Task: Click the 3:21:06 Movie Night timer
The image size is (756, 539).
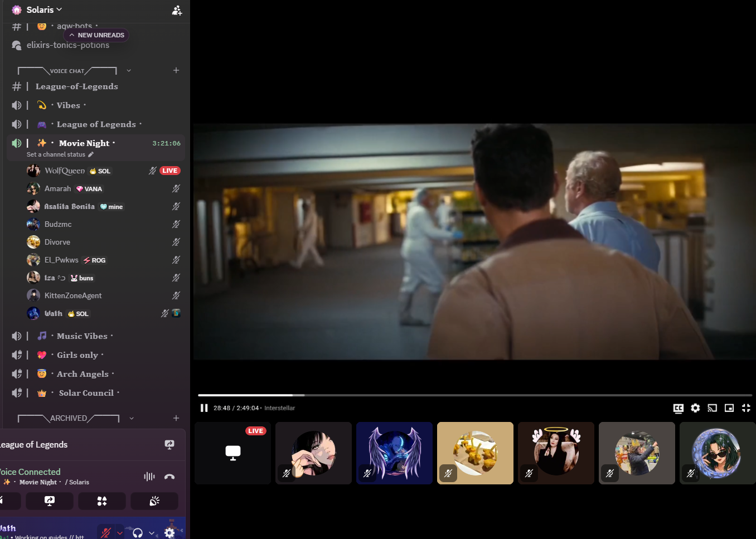Action: click(167, 143)
